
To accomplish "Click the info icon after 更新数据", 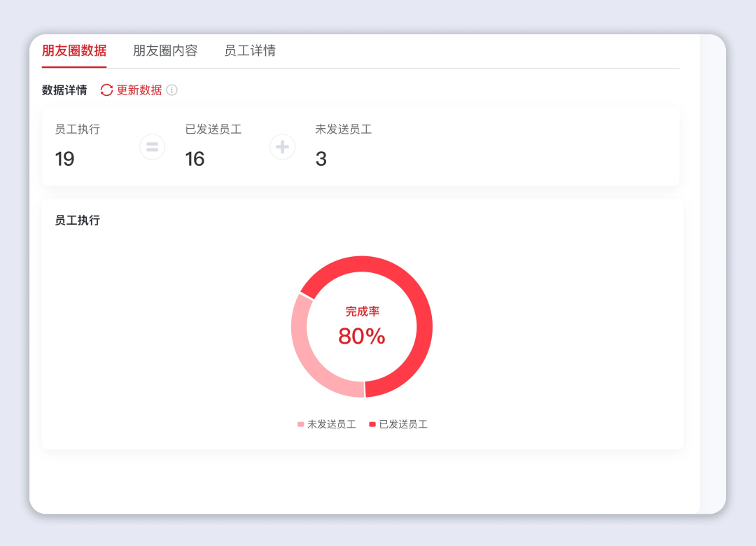I will pos(171,90).
